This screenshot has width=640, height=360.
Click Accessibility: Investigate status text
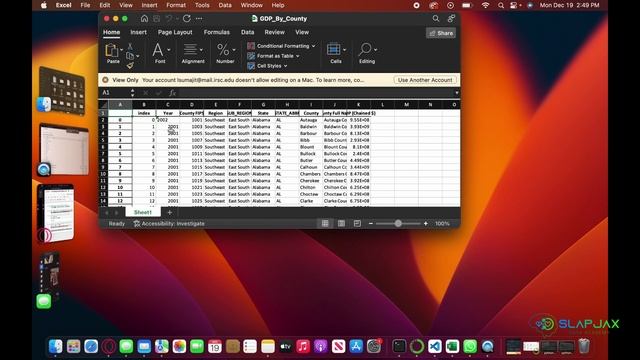pyautogui.click(x=173, y=224)
